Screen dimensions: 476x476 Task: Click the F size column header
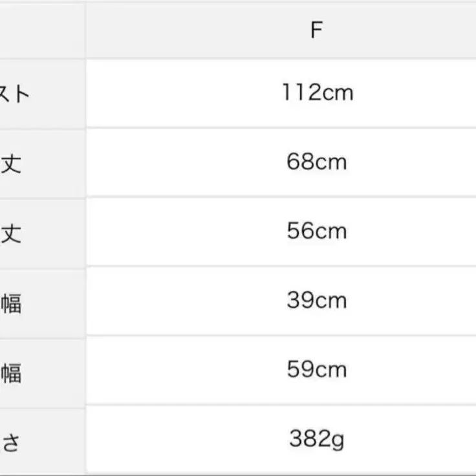pyautogui.click(x=316, y=30)
